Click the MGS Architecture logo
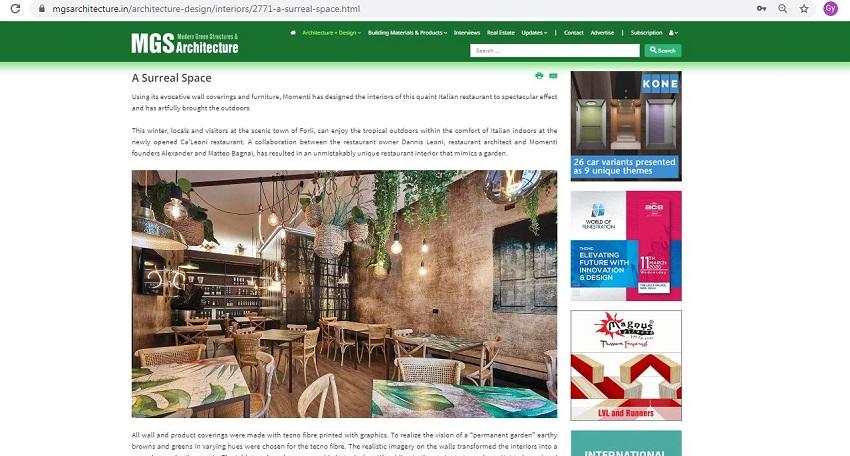This screenshot has width=850, height=456. (185, 43)
